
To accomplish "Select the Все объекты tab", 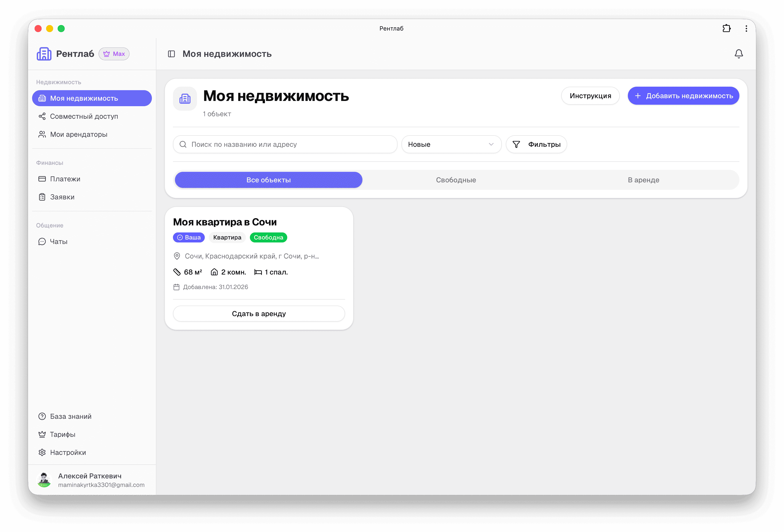I will tap(268, 180).
